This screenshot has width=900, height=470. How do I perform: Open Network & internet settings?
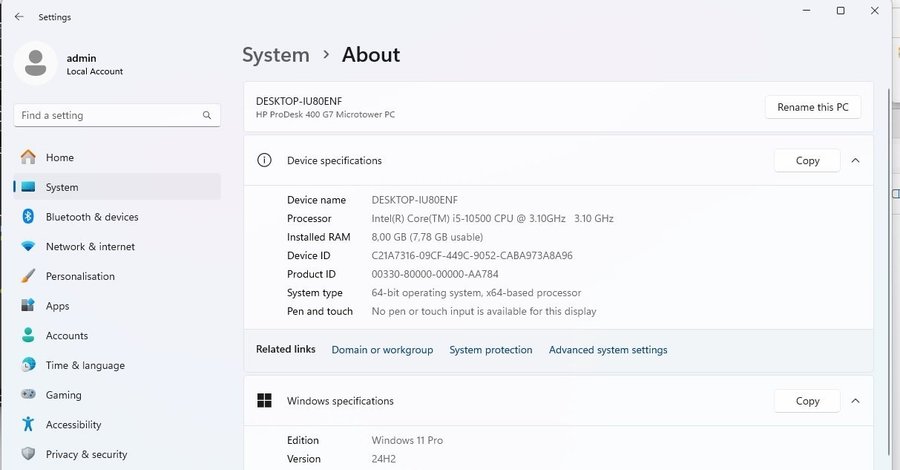pyautogui.click(x=89, y=247)
